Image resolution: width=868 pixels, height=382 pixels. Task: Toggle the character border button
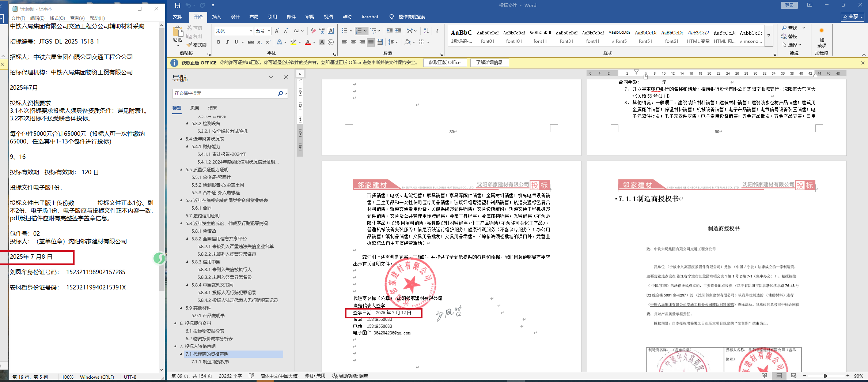331,31
